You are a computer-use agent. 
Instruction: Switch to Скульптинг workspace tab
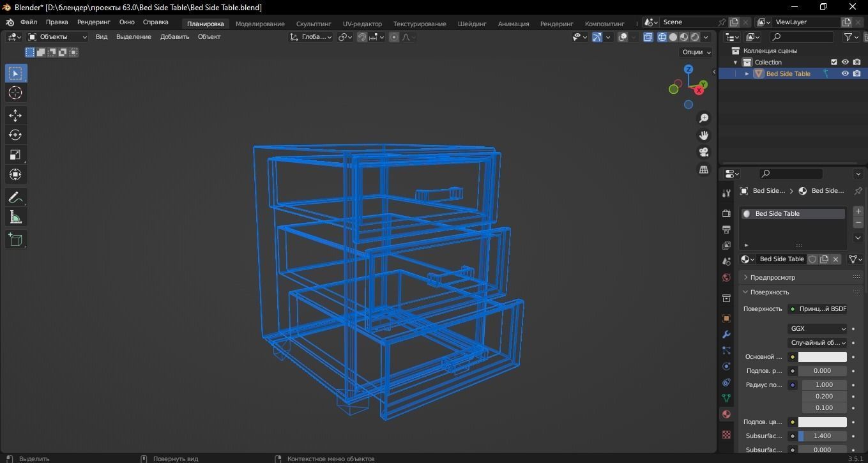point(314,24)
